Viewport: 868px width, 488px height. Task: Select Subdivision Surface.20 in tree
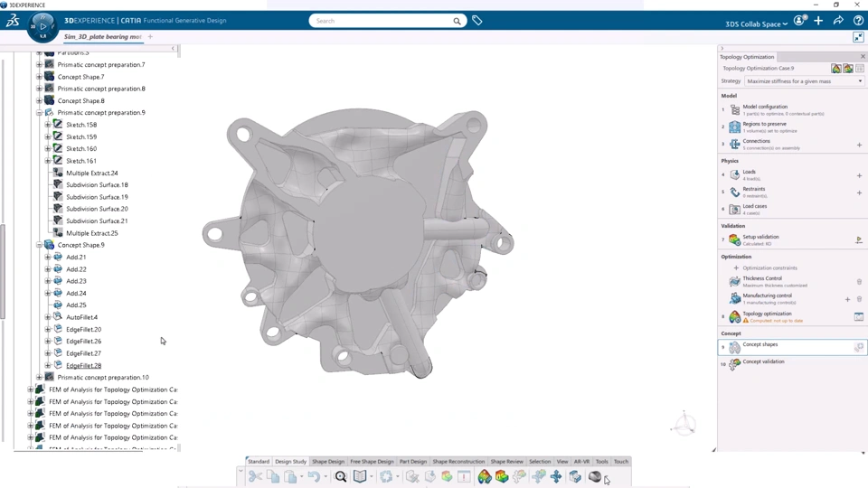tap(97, 209)
